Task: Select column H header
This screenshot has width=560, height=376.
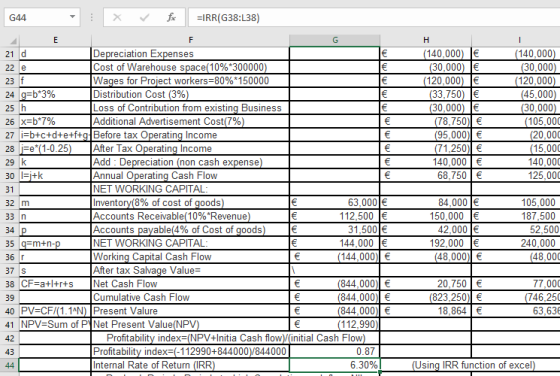Action: (x=426, y=40)
